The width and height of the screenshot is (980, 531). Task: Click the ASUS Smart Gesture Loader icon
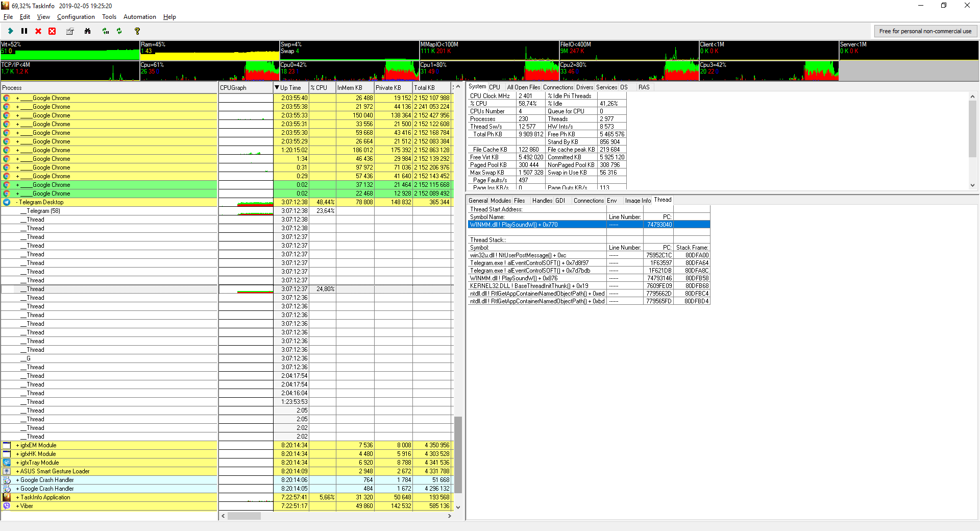point(7,471)
